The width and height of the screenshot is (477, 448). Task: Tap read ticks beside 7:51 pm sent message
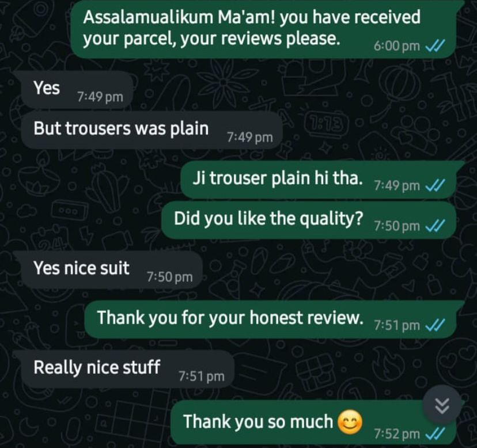pos(435,325)
